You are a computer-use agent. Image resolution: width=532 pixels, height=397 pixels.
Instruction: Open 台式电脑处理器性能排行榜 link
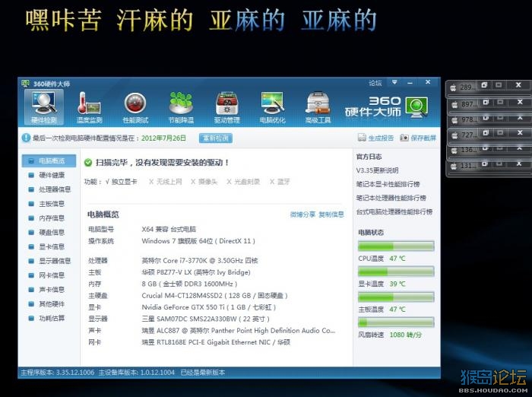click(394, 211)
